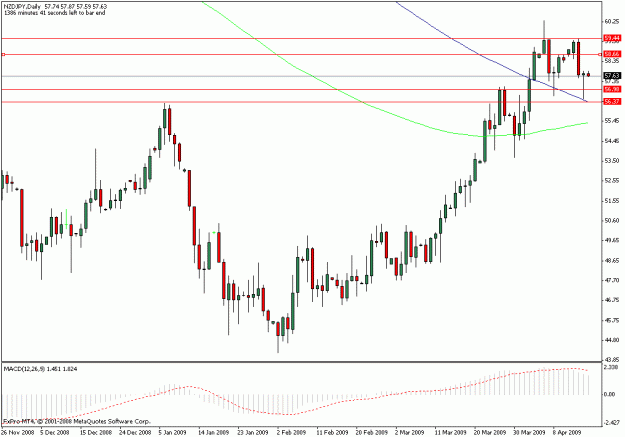Screen dimensions: 625x437
Task: Select the red 56.98 price level tag
Action: [x=612, y=89]
